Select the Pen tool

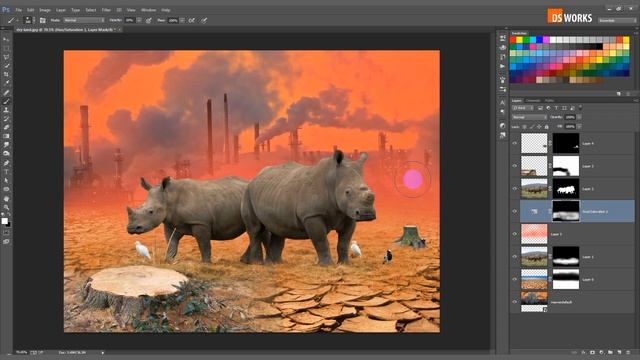point(6,163)
